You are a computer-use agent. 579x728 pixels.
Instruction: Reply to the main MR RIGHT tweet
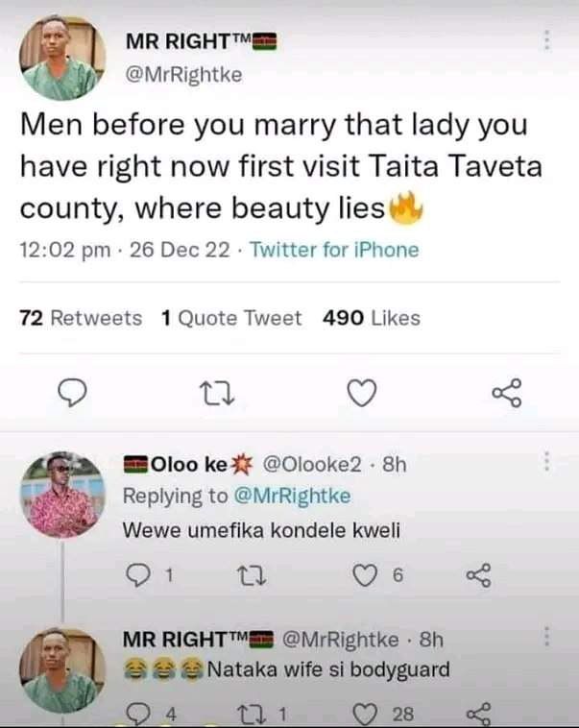click(x=72, y=393)
